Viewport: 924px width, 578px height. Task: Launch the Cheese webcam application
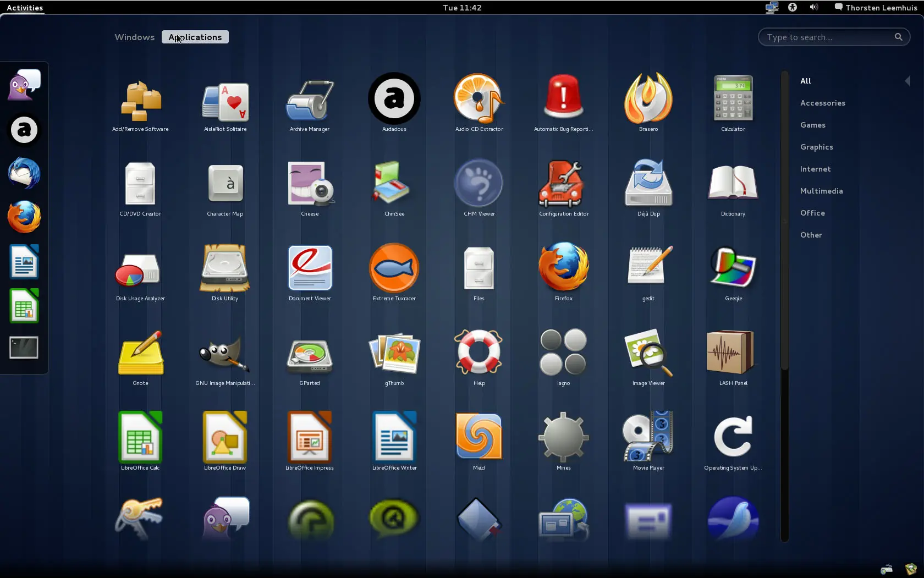pyautogui.click(x=309, y=187)
